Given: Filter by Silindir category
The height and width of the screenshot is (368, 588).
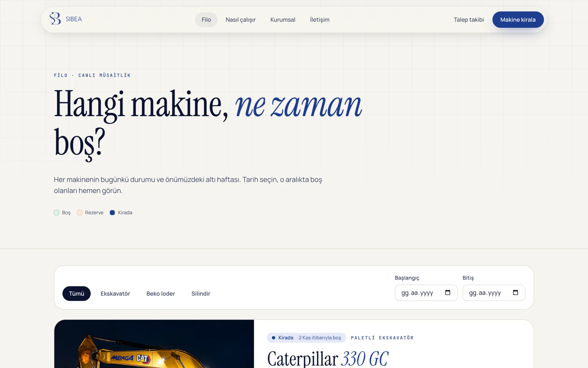Looking at the screenshot, I should point(201,293).
